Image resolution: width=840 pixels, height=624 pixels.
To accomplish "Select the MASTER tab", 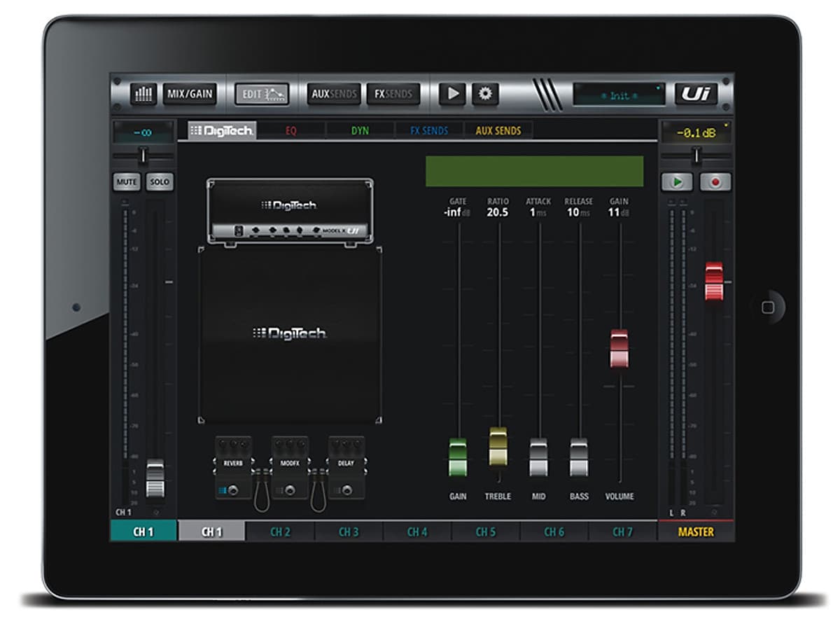I will (x=696, y=532).
